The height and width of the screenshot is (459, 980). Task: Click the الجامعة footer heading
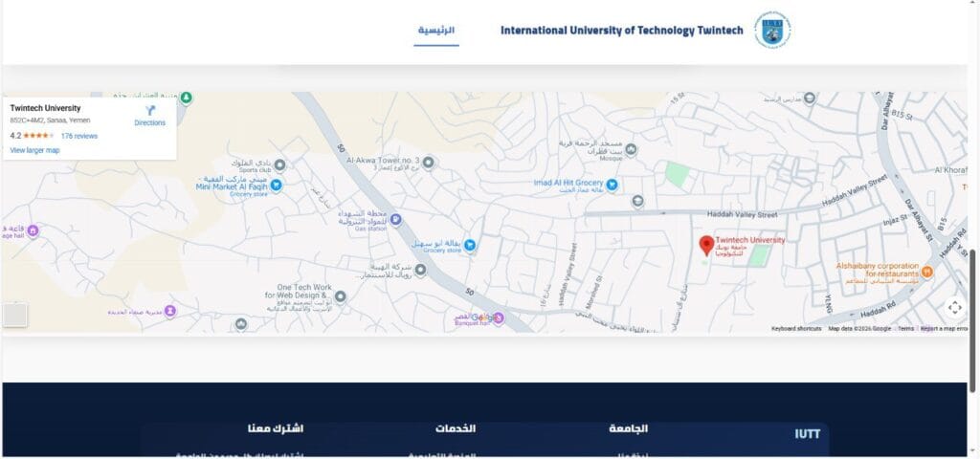[629, 429]
